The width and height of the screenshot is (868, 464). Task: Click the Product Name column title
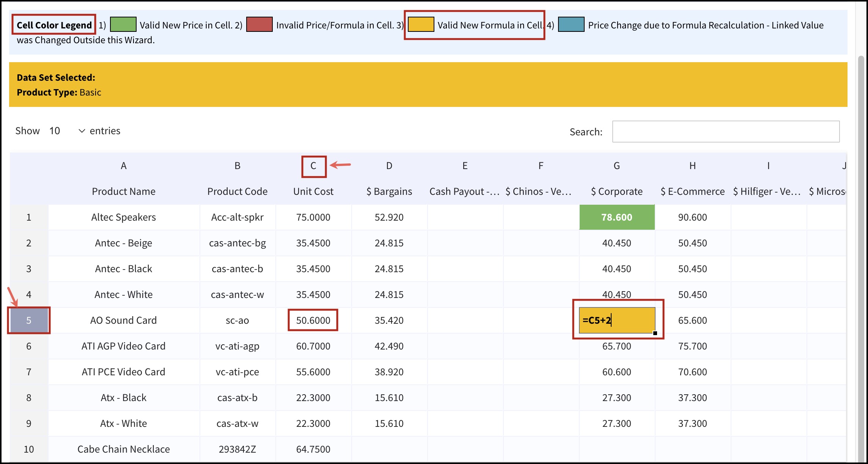pyautogui.click(x=124, y=191)
